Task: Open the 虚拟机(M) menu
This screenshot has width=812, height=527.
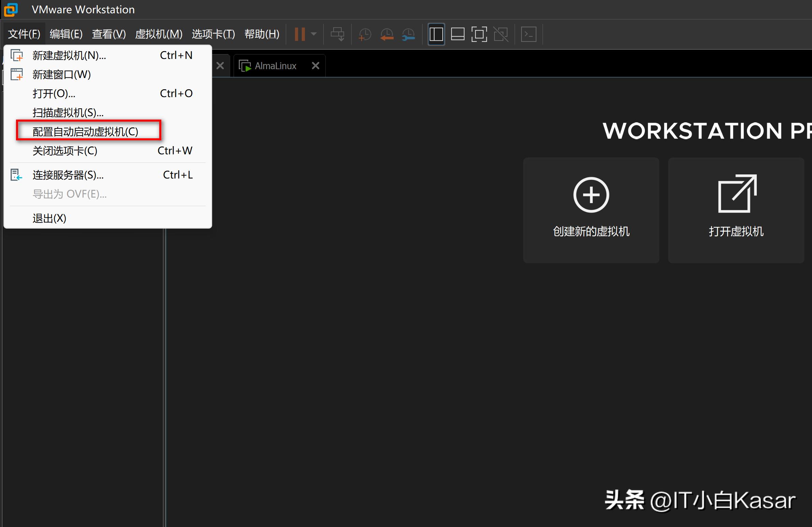Action: (159, 34)
